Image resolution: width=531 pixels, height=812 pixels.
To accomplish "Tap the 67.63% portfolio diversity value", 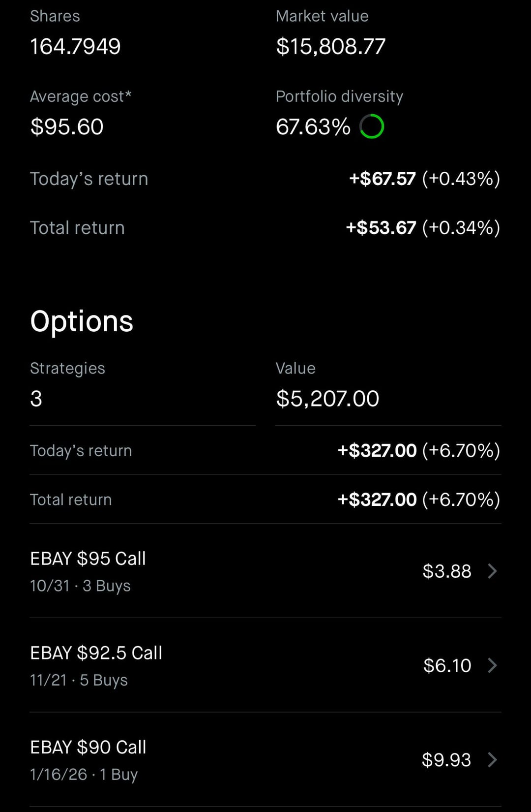I will point(313,127).
